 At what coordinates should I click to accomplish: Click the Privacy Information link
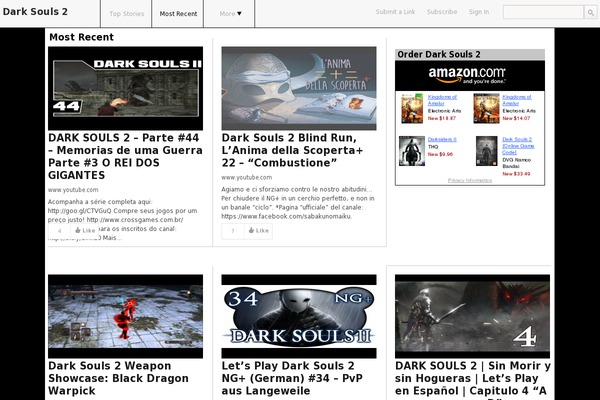[x=470, y=180]
